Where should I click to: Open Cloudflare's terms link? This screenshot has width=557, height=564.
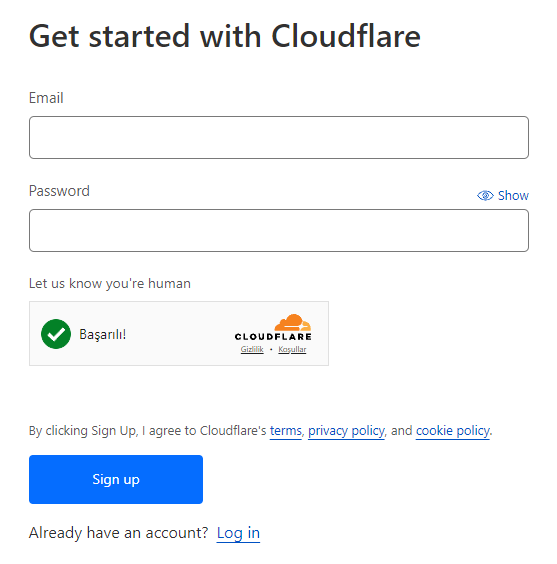[x=286, y=431]
